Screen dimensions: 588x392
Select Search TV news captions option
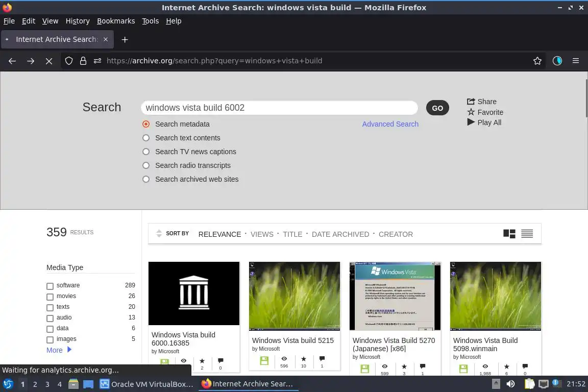click(146, 152)
